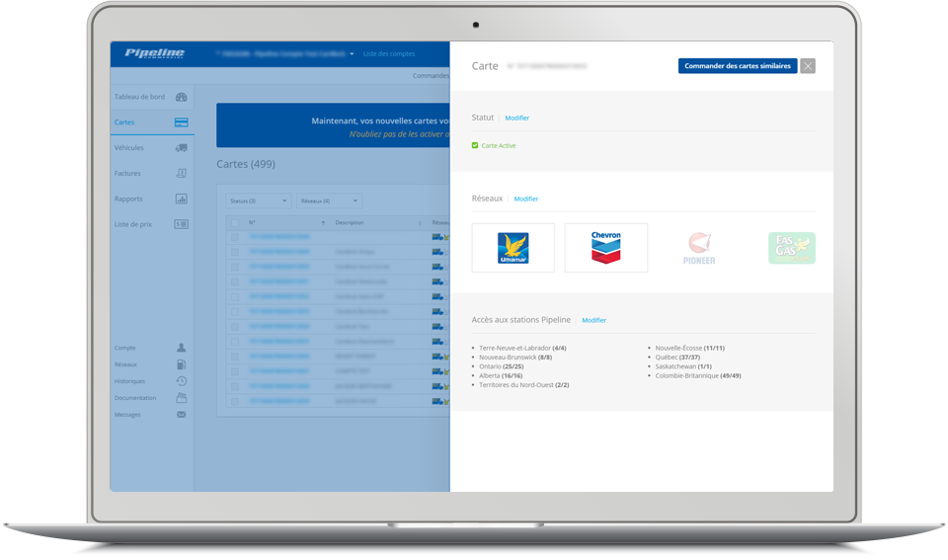Click the Description column header
Viewport: 948px width, 560px height.
click(x=350, y=223)
